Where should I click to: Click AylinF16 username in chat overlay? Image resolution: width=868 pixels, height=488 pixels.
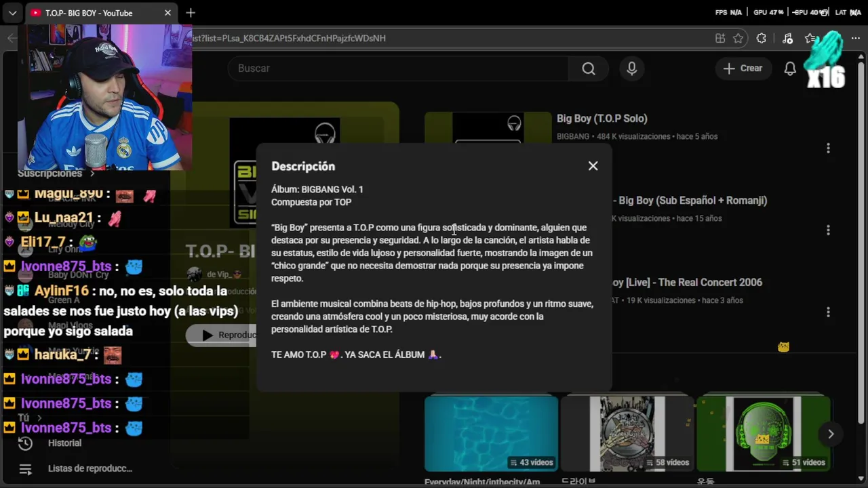[x=61, y=291]
